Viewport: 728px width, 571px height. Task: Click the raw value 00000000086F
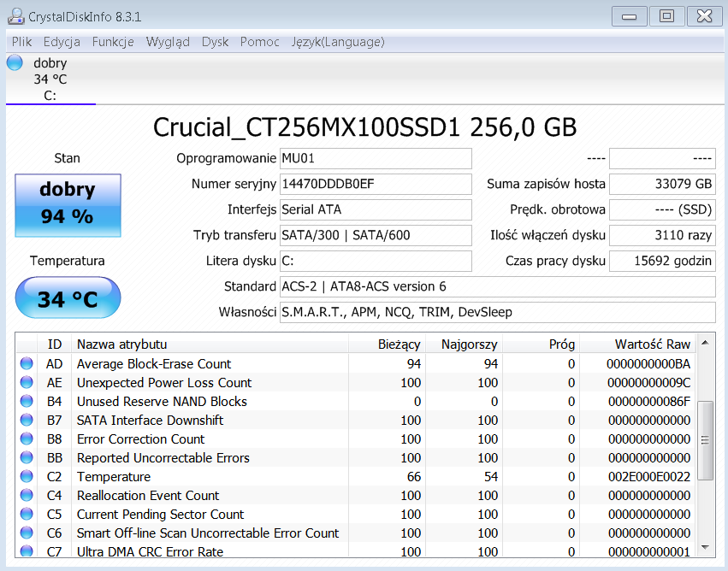coord(649,402)
